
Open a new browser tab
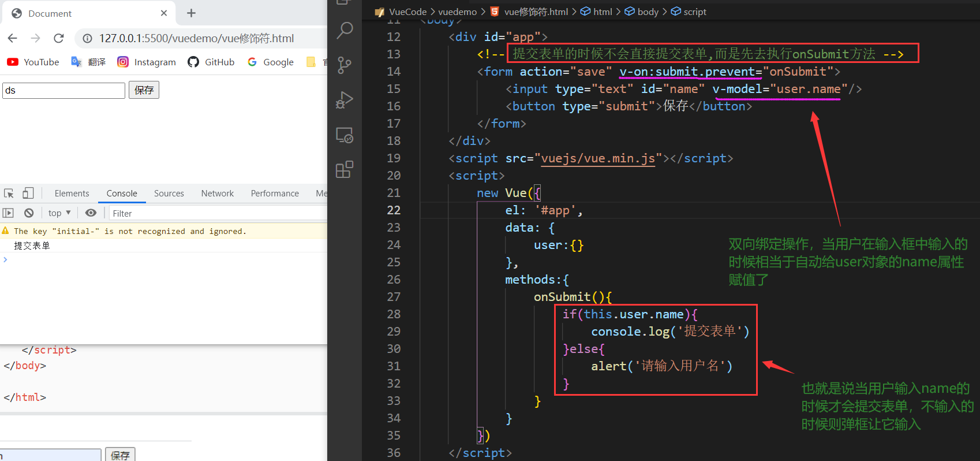coord(192,13)
